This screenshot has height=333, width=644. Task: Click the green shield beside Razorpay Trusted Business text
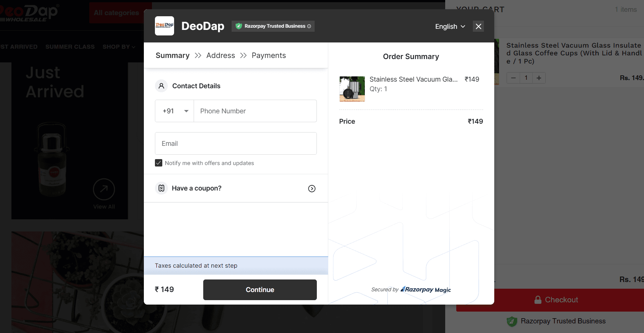point(512,321)
